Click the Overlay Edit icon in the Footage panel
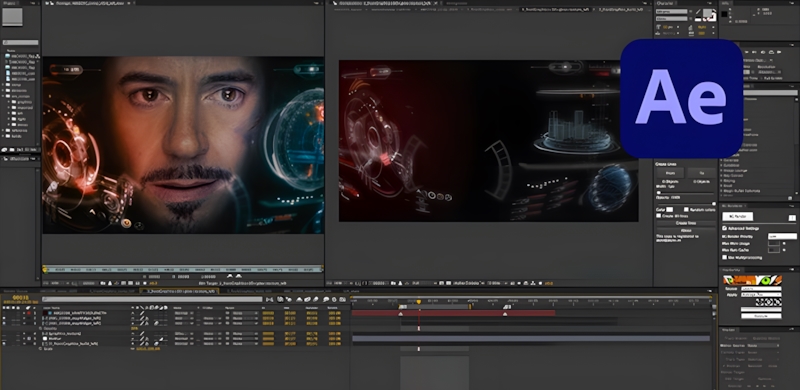Viewport: 800px width, 390px height. click(x=238, y=276)
